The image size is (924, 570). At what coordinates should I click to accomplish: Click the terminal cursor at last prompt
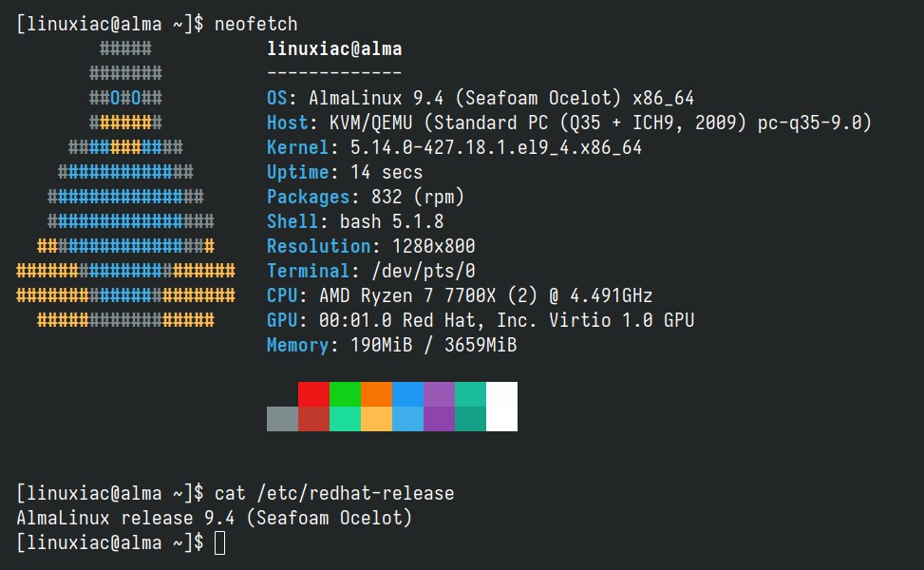pos(219,542)
